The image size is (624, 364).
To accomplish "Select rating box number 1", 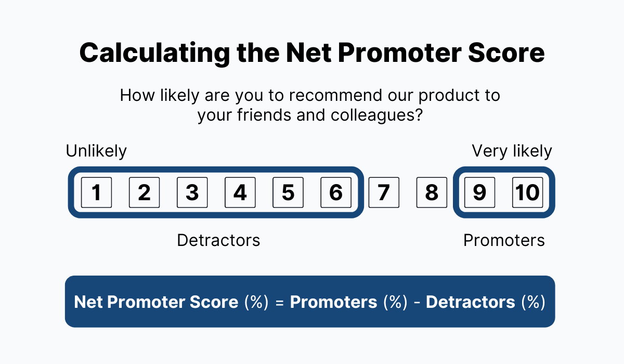I will (96, 192).
